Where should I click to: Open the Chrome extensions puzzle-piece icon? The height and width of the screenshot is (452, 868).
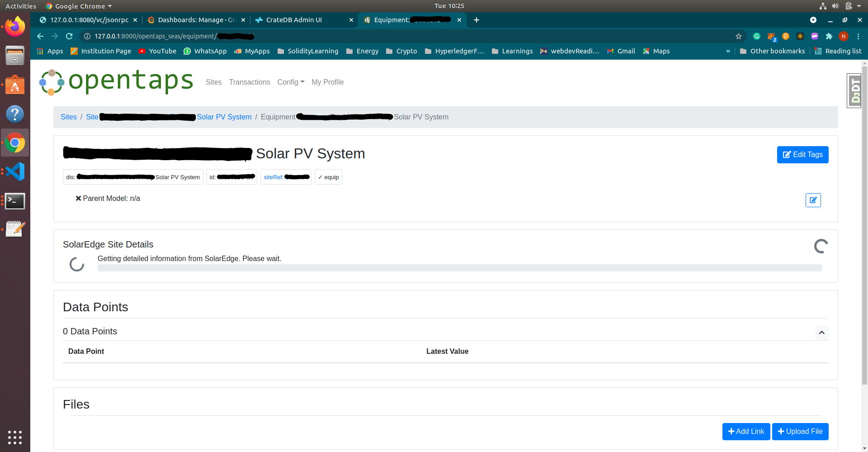pos(830,36)
